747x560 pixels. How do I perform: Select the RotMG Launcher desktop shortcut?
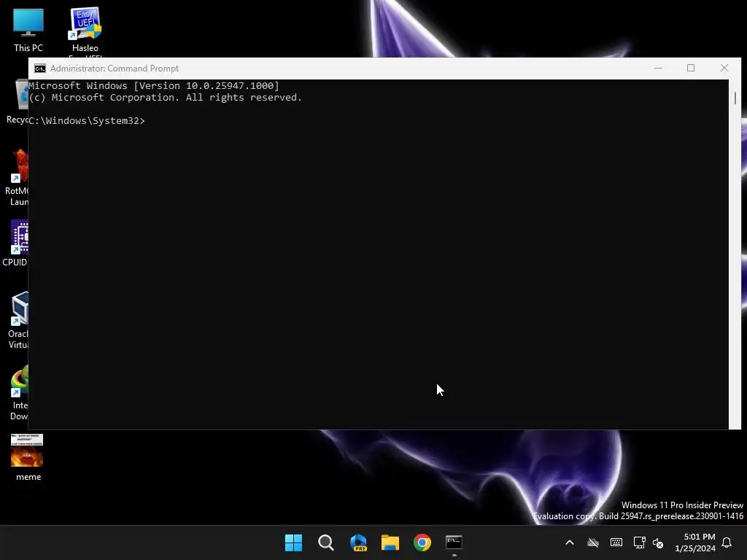click(18, 177)
